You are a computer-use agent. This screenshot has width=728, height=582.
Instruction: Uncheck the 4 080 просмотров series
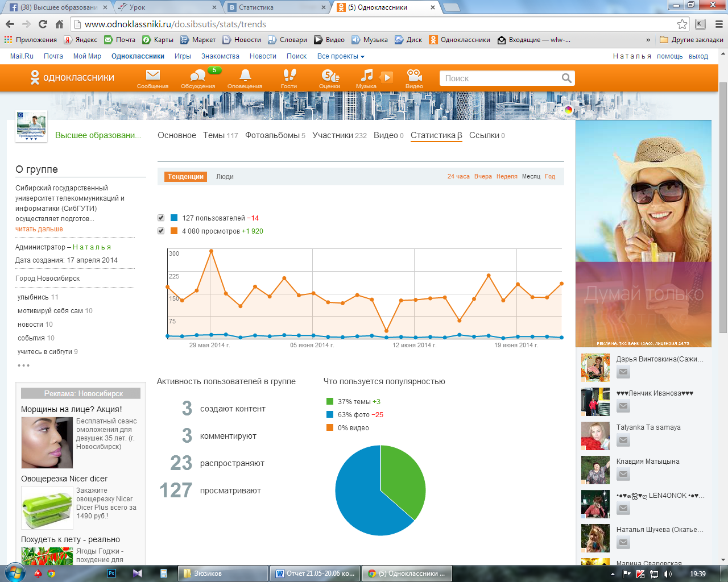161,231
